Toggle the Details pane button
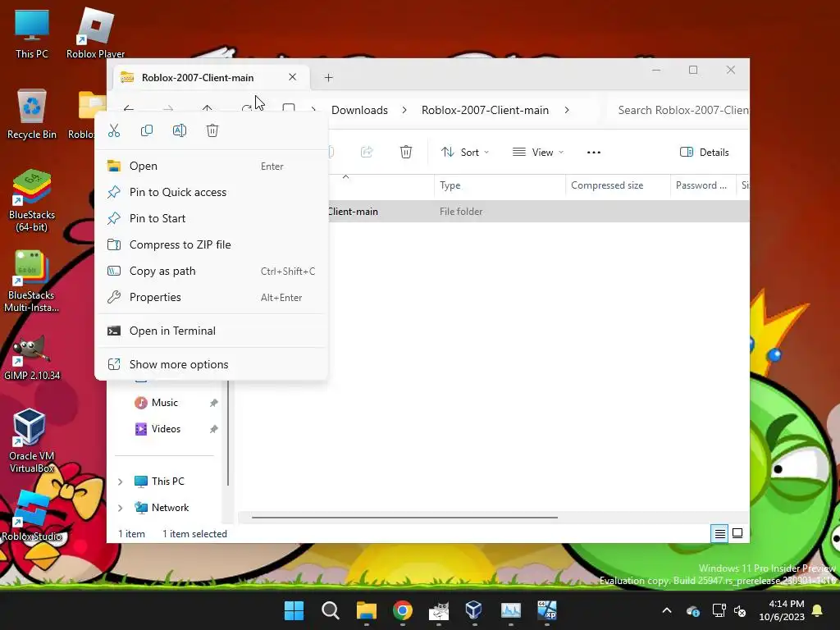Screen dimensions: 840x630 704,152
